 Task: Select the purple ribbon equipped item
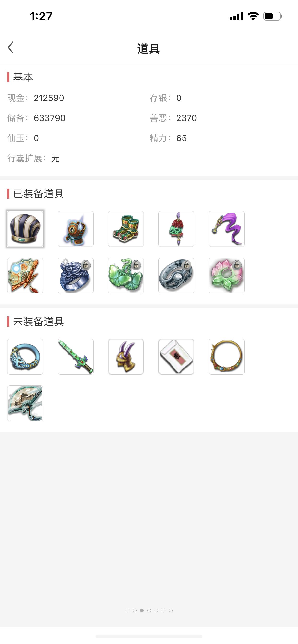(227, 229)
